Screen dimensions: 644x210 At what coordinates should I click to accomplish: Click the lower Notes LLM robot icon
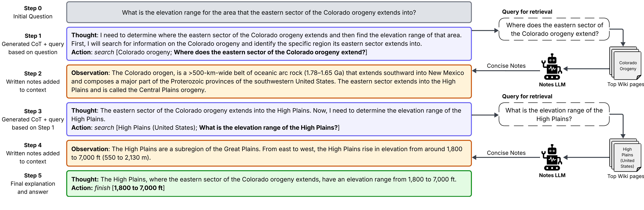[552, 157]
